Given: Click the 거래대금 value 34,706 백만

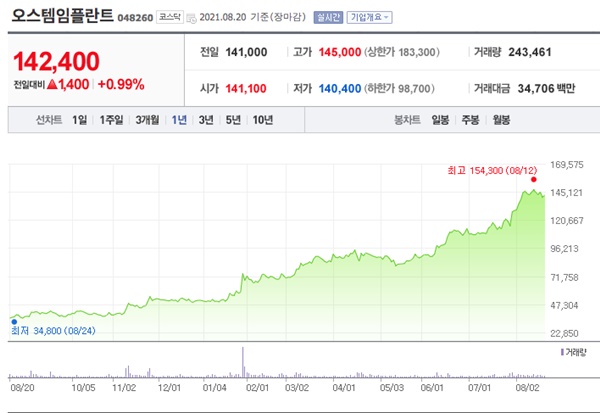Looking at the screenshot, I should tap(546, 88).
